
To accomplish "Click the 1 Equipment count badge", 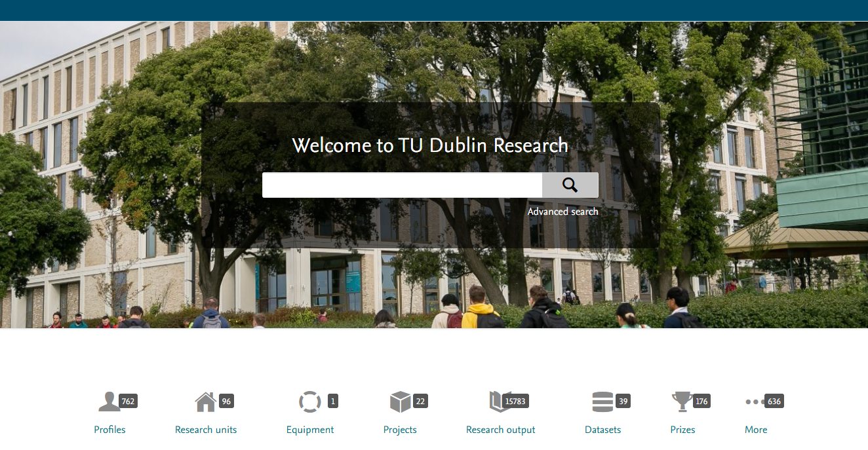I will [333, 402].
